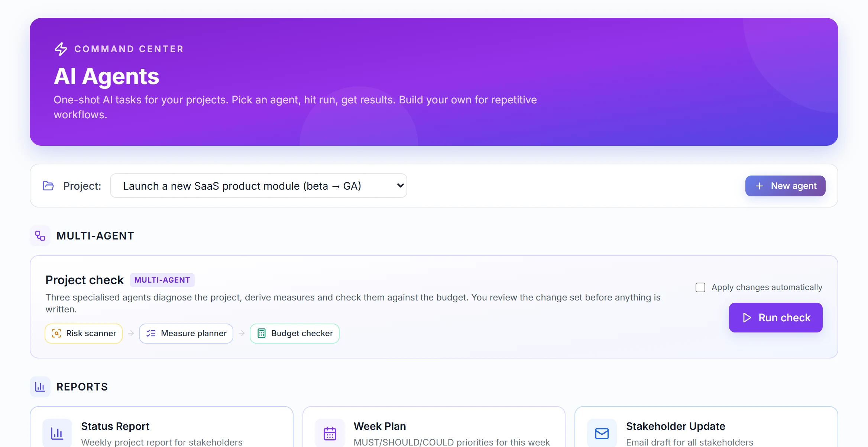
Task: Click the Week Plan calendar icon
Action: (330, 433)
